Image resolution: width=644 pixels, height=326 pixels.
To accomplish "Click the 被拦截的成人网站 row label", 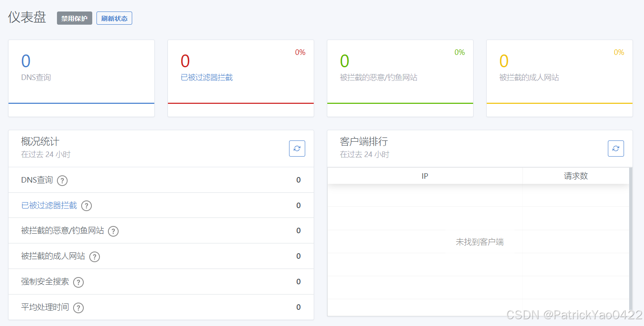I will pos(53,256).
